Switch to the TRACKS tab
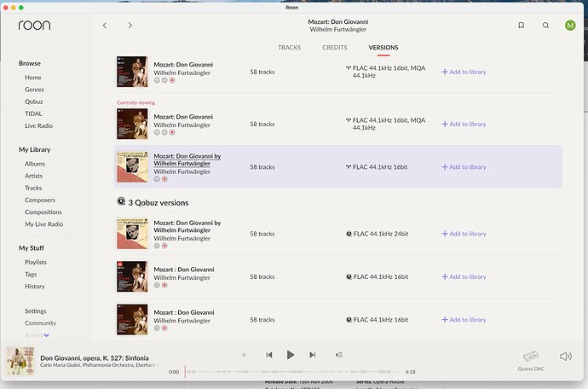The image size is (588, 389). [x=289, y=47]
